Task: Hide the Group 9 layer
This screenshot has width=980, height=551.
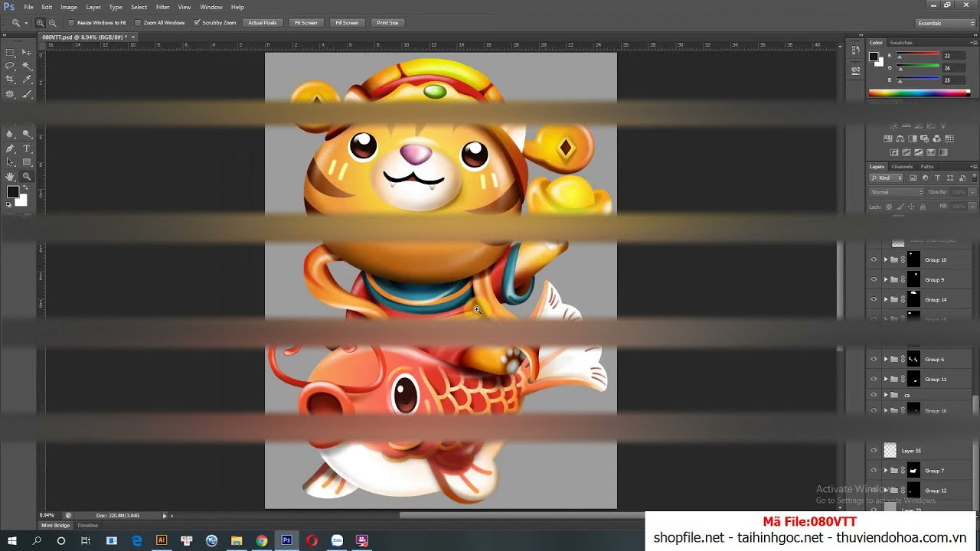Action: [x=874, y=279]
